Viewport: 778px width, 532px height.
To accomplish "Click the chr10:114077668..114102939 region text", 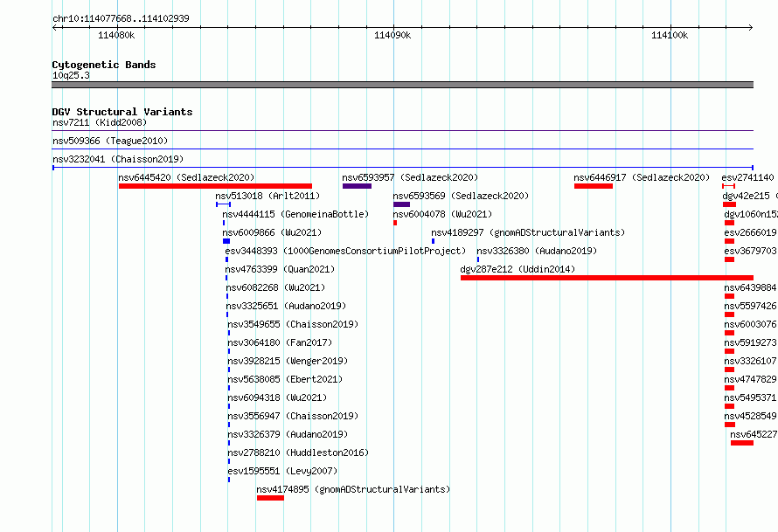I will (121, 18).
